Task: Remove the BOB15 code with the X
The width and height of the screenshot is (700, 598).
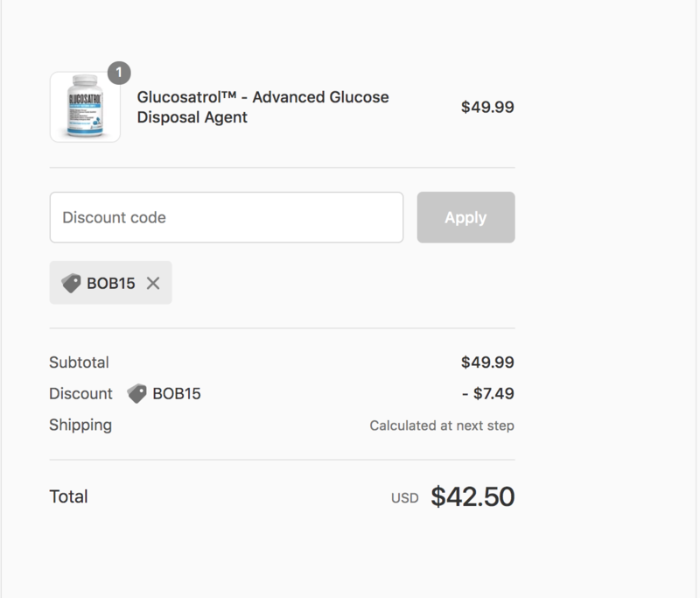Action: (153, 283)
